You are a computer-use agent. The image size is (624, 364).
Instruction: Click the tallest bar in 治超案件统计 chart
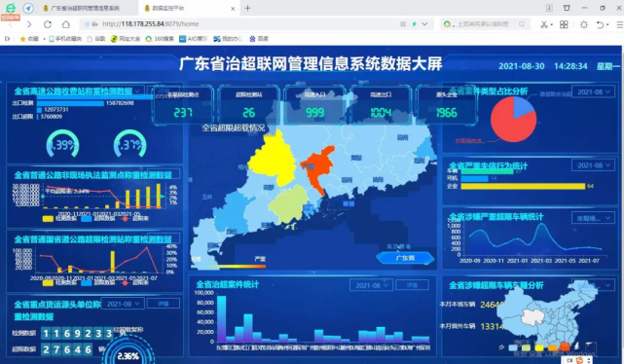(x=222, y=319)
